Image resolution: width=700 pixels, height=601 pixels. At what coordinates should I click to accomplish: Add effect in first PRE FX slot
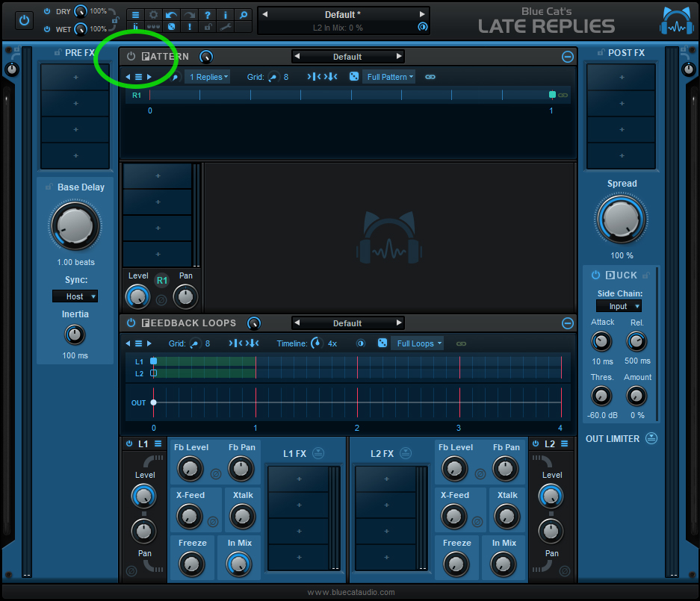pos(75,77)
